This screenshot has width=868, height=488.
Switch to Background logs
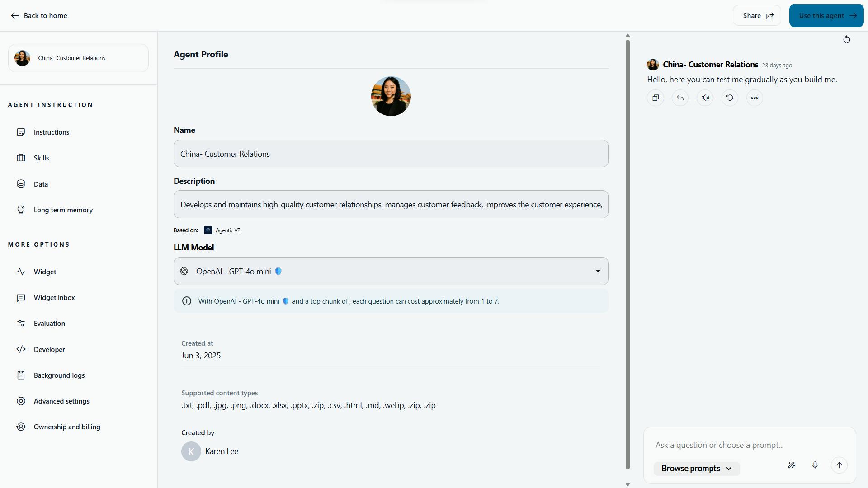[59, 375]
